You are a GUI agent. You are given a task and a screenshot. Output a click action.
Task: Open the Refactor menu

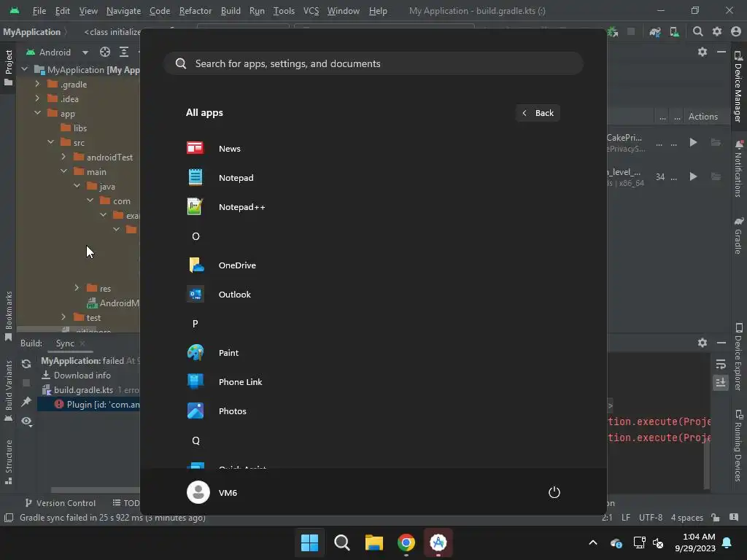coord(196,10)
